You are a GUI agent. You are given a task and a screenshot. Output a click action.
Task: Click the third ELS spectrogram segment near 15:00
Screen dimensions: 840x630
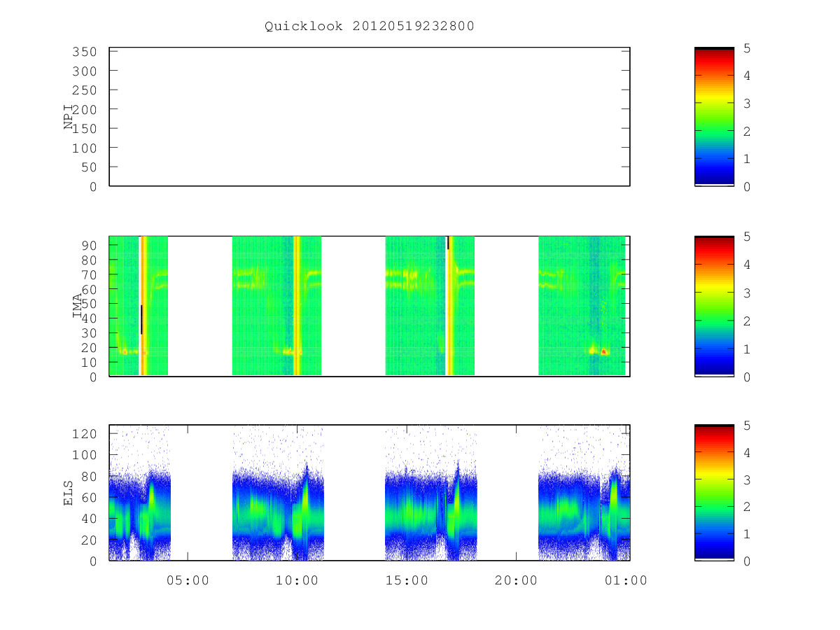pyautogui.click(x=431, y=493)
